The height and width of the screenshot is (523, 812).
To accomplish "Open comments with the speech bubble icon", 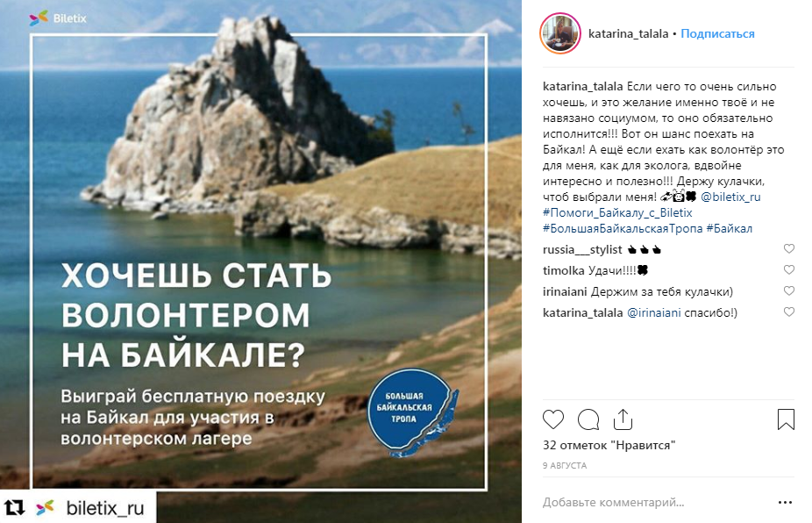I will pos(588,419).
